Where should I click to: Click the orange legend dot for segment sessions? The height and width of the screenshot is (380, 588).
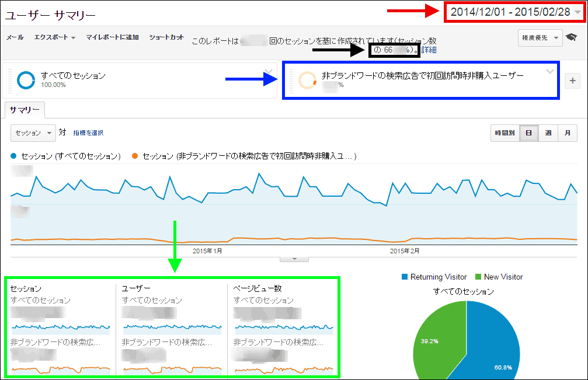coord(135,156)
